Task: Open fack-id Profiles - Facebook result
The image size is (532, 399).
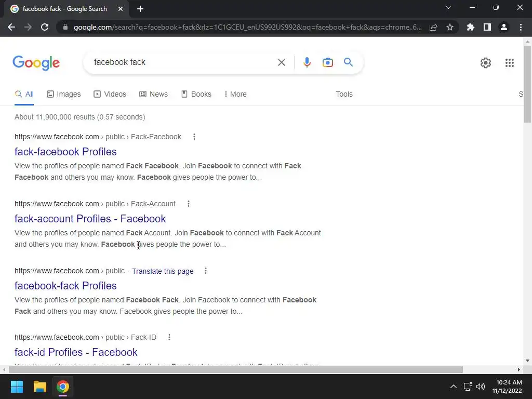Action: (76, 352)
